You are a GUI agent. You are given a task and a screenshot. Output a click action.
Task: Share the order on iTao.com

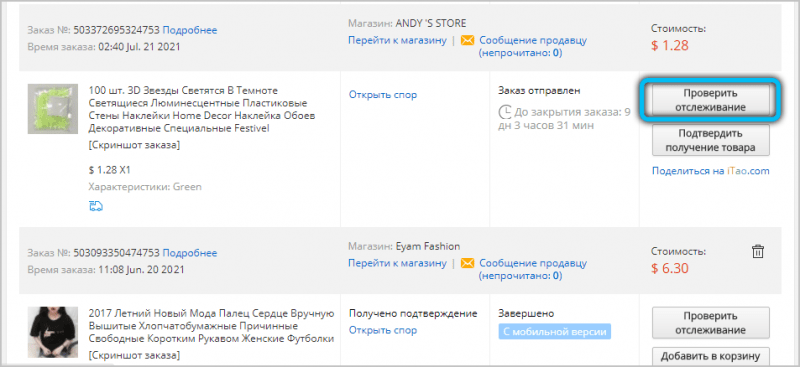click(711, 171)
